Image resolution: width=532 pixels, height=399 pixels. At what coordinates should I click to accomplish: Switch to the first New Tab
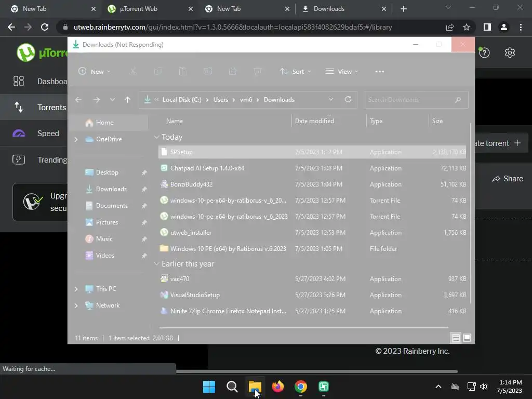[53, 9]
